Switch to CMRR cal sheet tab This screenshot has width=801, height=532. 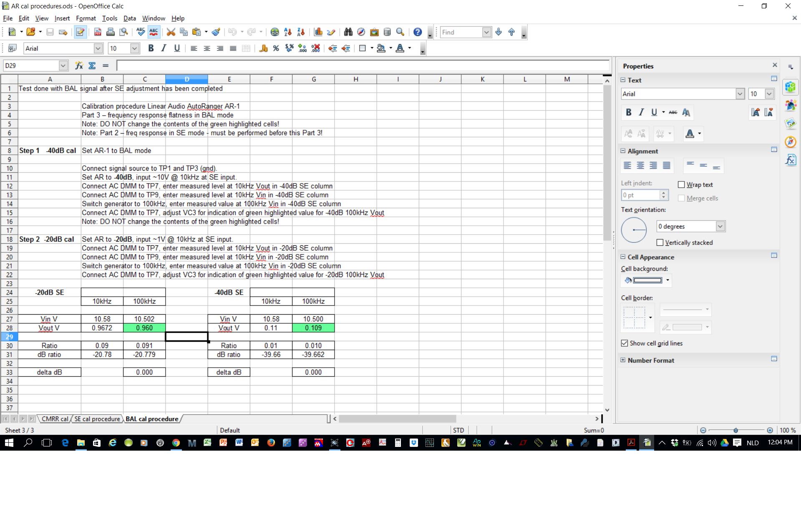(x=55, y=419)
